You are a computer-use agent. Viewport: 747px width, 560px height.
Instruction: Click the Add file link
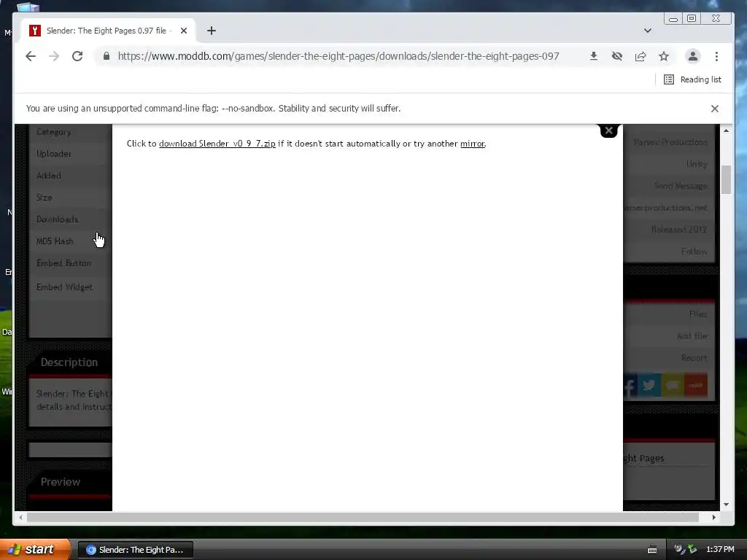692,335
